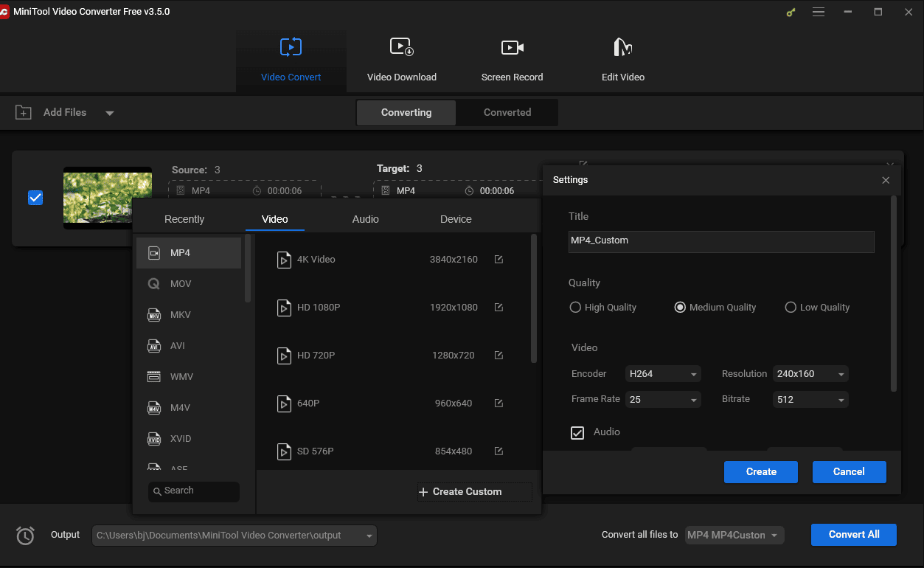The image size is (924, 568).
Task: Click the Cancel button
Action: tap(849, 472)
